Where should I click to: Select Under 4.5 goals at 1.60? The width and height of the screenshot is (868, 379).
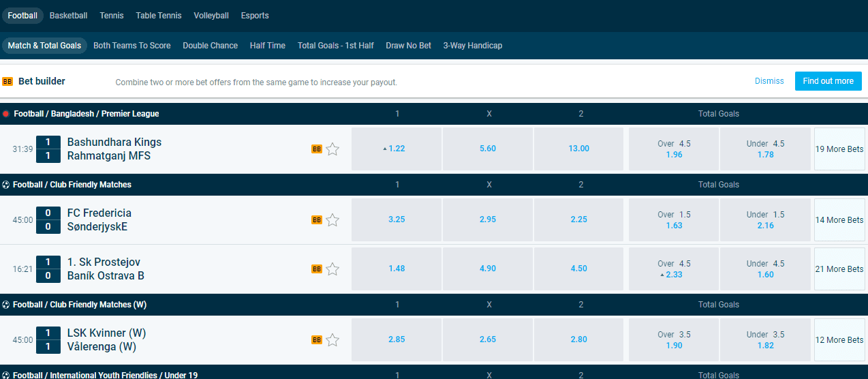click(x=765, y=269)
